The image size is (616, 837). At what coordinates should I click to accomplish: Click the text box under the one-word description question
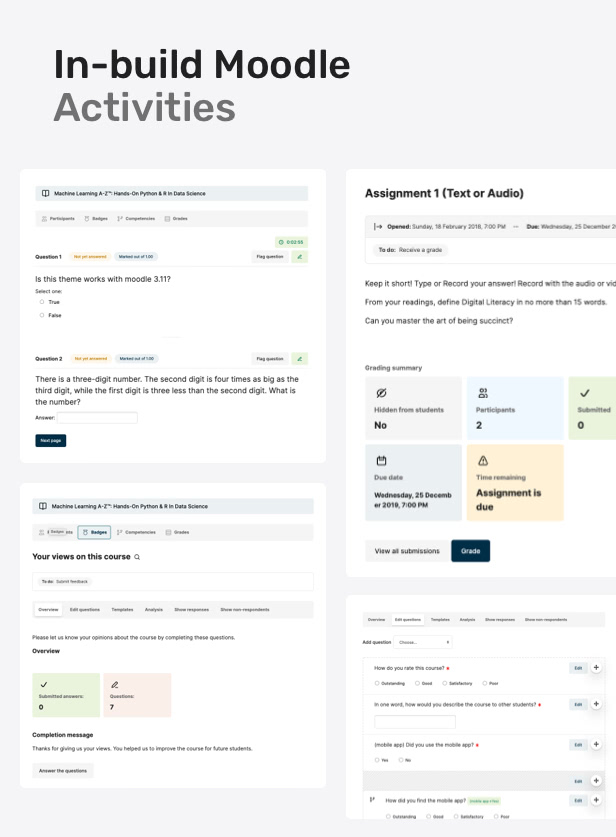tap(415, 722)
